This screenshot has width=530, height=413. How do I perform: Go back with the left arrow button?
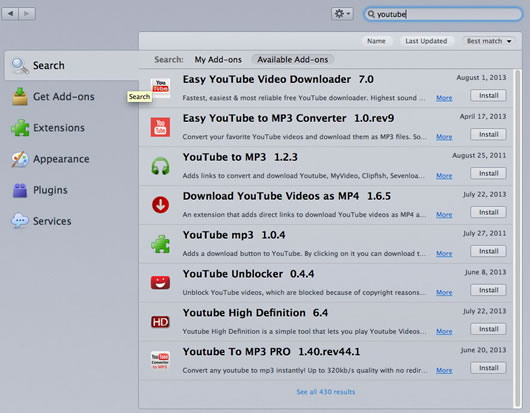[10, 14]
